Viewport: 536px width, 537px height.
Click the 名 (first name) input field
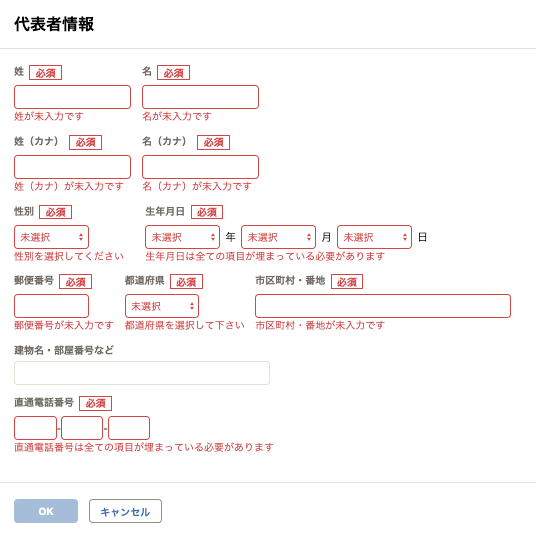[200, 97]
